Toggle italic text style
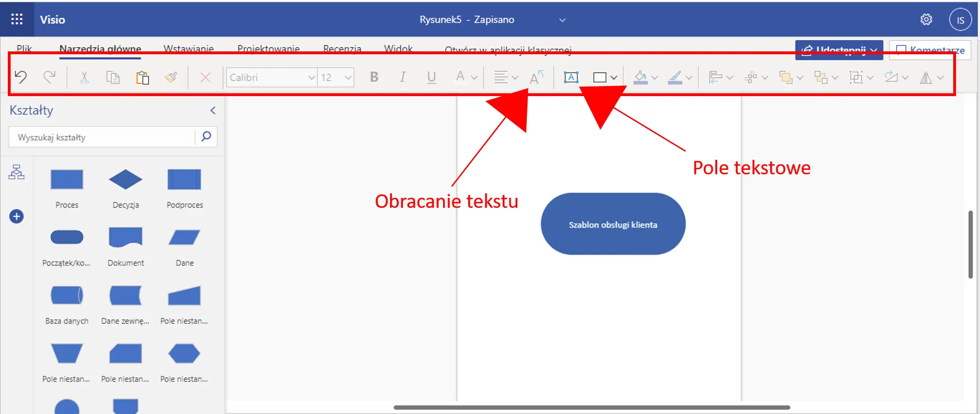Image resolution: width=980 pixels, height=414 pixels. coord(402,77)
